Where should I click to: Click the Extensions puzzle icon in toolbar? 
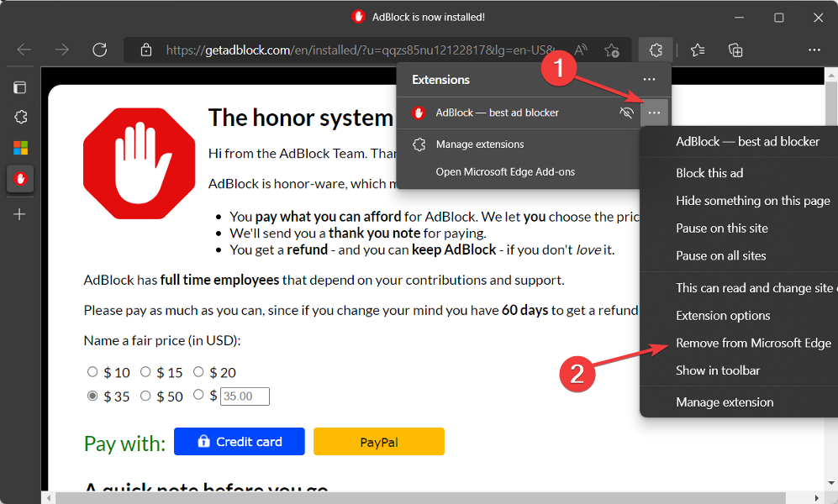(x=656, y=50)
